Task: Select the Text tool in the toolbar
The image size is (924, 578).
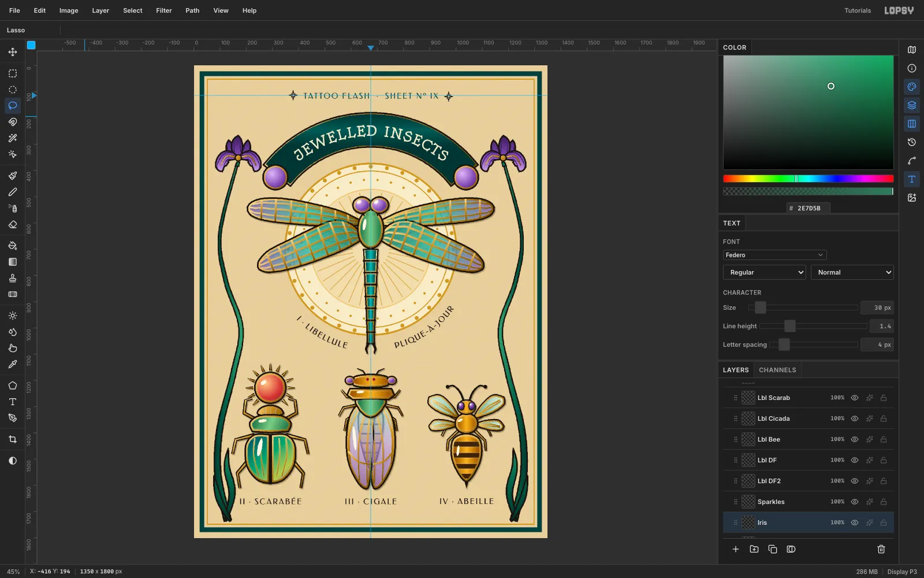Action: point(13,402)
